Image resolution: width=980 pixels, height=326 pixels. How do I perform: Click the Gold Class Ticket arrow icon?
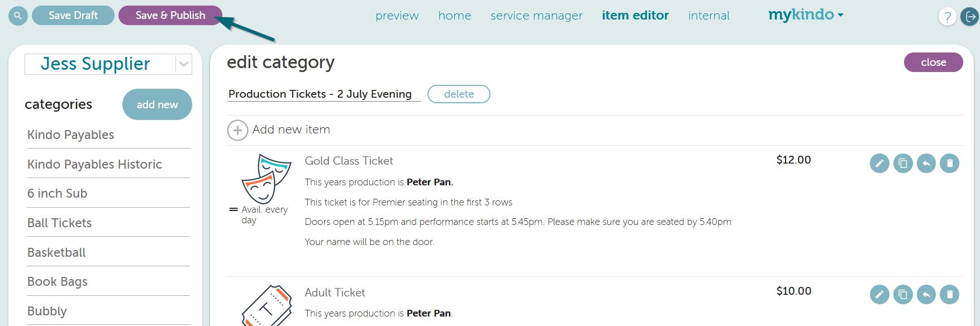(926, 163)
